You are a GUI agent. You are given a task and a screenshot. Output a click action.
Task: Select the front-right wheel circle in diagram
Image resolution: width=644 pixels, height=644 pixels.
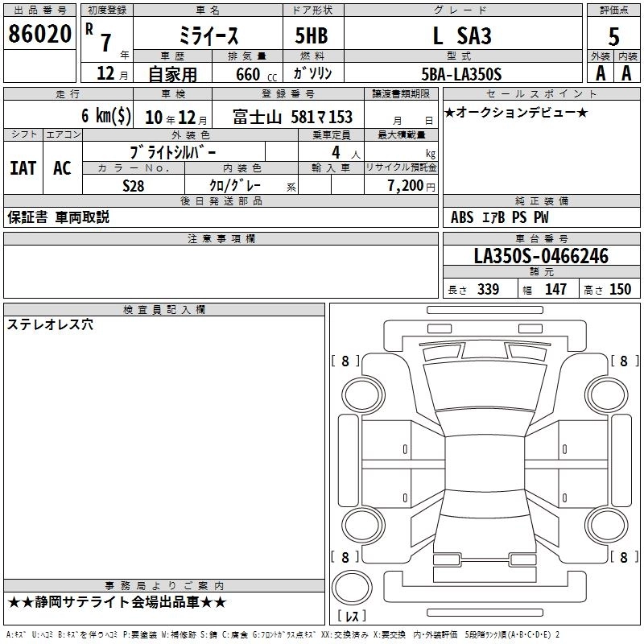click(607, 395)
